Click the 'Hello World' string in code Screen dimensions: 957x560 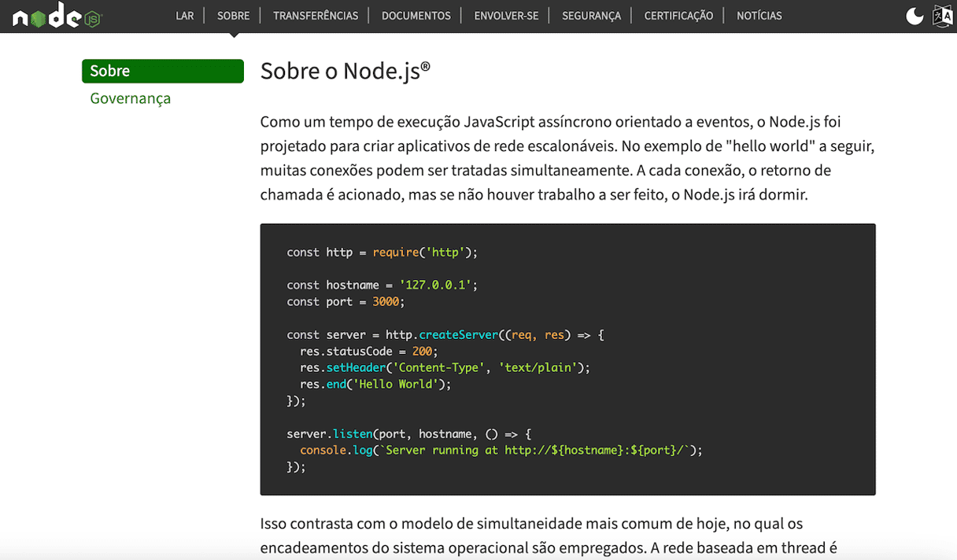(x=396, y=384)
